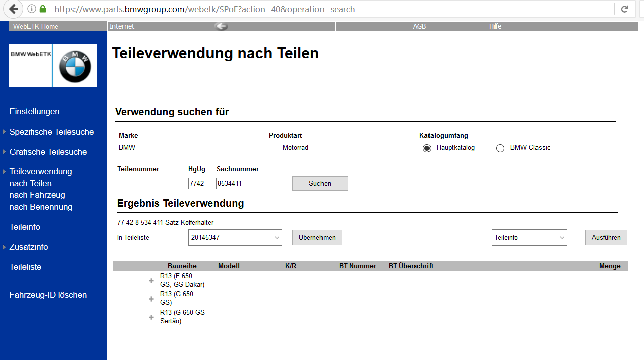Open the Teileliste 20145347 dropdown
Screen dimensions: 644x360
coord(235,238)
